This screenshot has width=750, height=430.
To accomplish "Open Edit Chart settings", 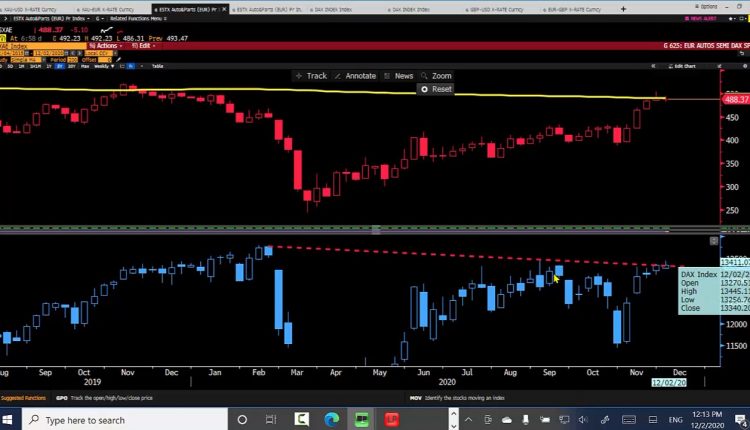I will 682,66.
